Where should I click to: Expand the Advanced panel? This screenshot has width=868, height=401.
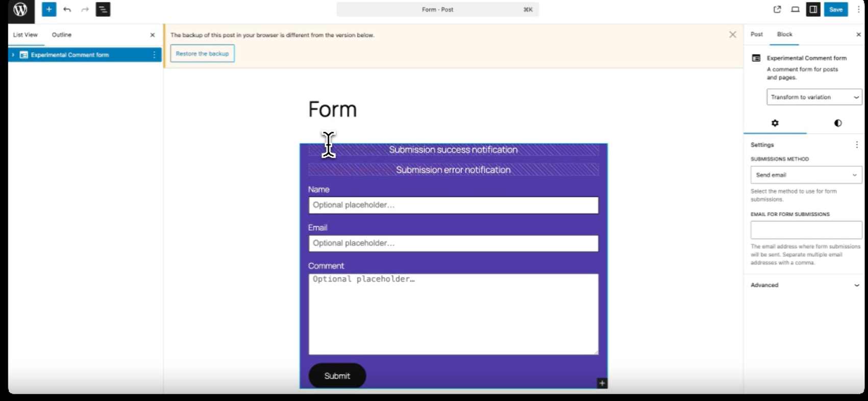[805, 285]
